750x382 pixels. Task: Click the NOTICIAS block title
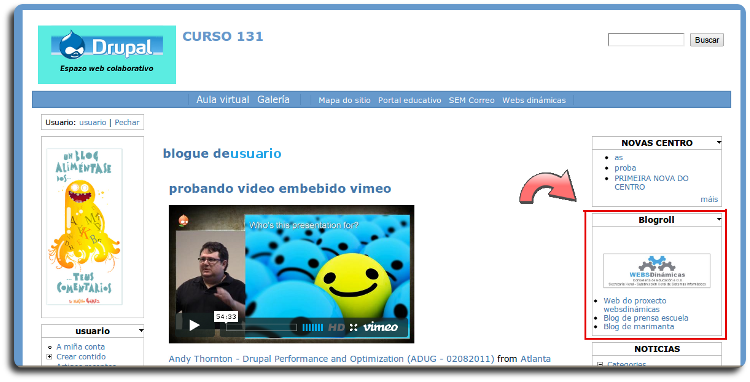tap(657, 349)
